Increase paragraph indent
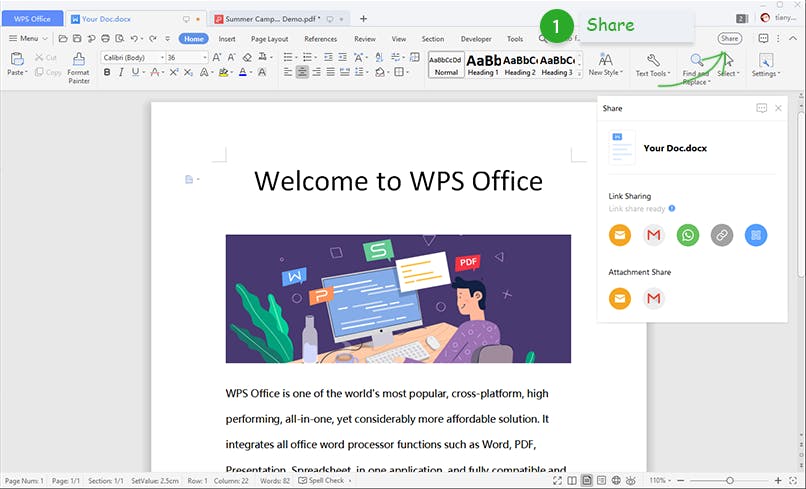 [x=342, y=57]
